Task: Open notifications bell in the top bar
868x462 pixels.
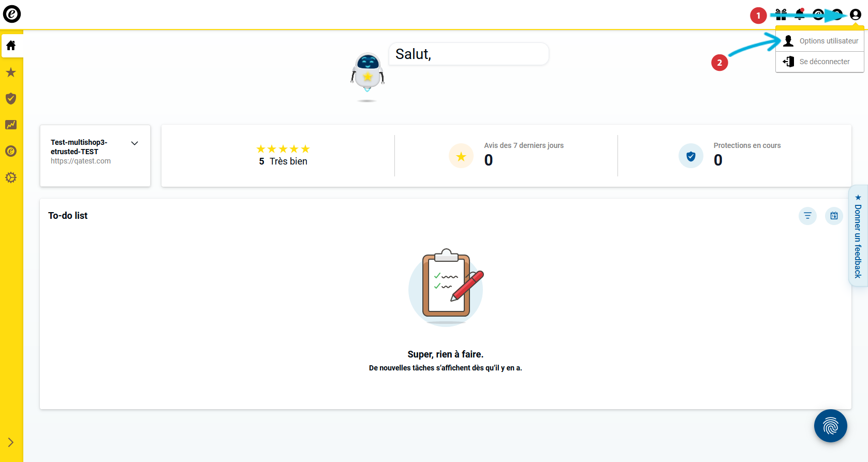Action: pyautogui.click(x=800, y=14)
